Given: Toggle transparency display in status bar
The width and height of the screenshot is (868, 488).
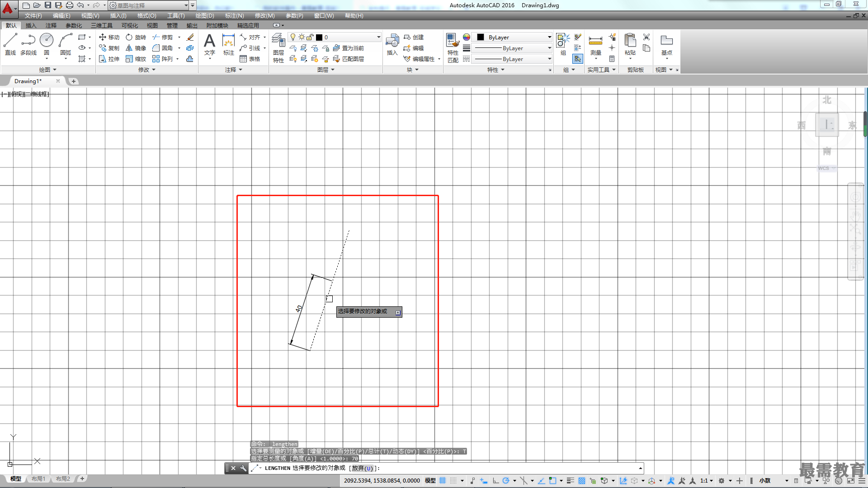Looking at the screenshot, I should tap(582, 480).
